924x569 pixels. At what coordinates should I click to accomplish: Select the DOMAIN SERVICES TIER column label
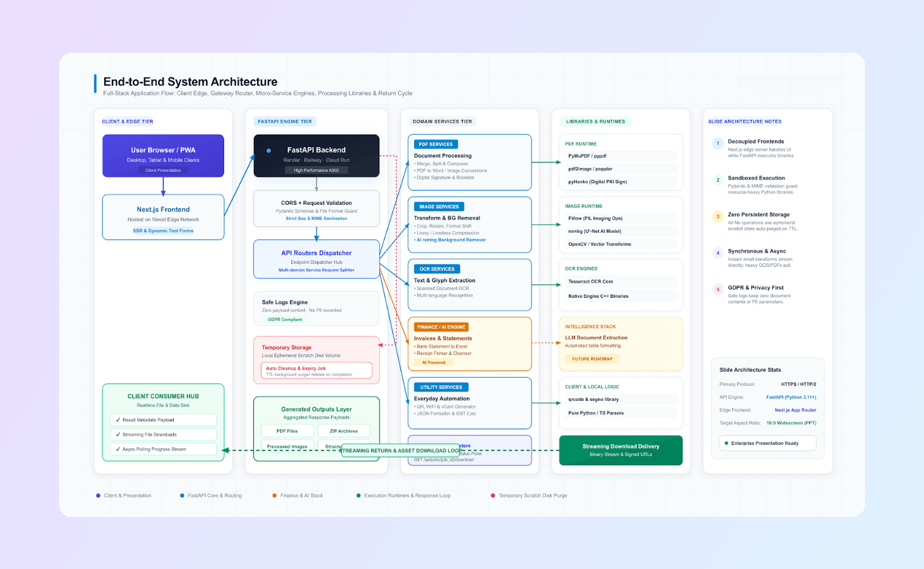[x=442, y=122]
